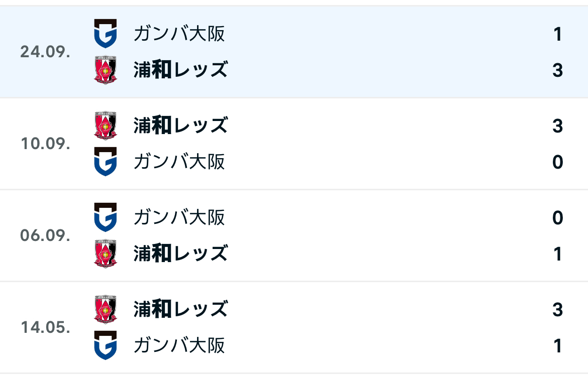Click Gamba Osaka logo in 06.09. match
Image resolution: width=588 pixels, height=375 pixels.
pyautogui.click(x=106, y=217)
